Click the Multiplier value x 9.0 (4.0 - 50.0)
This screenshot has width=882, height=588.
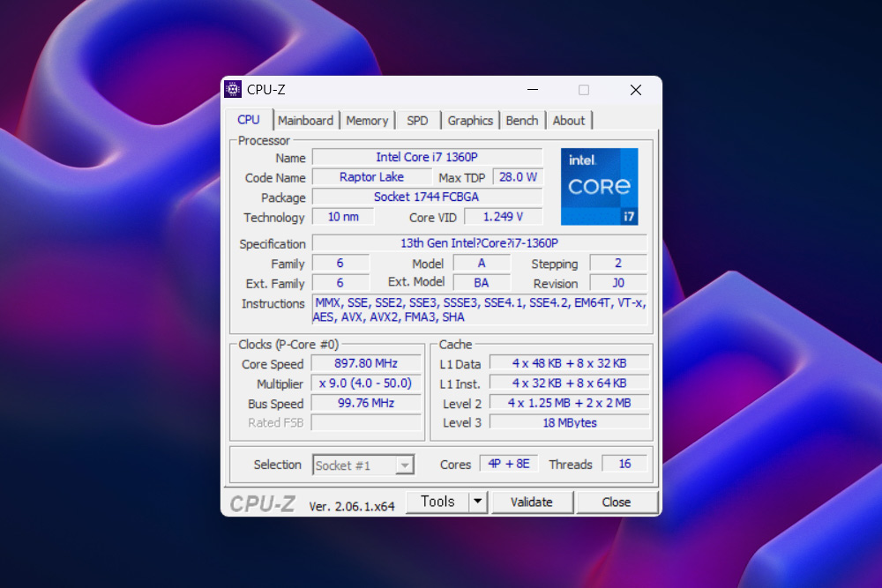click(366, 383)
